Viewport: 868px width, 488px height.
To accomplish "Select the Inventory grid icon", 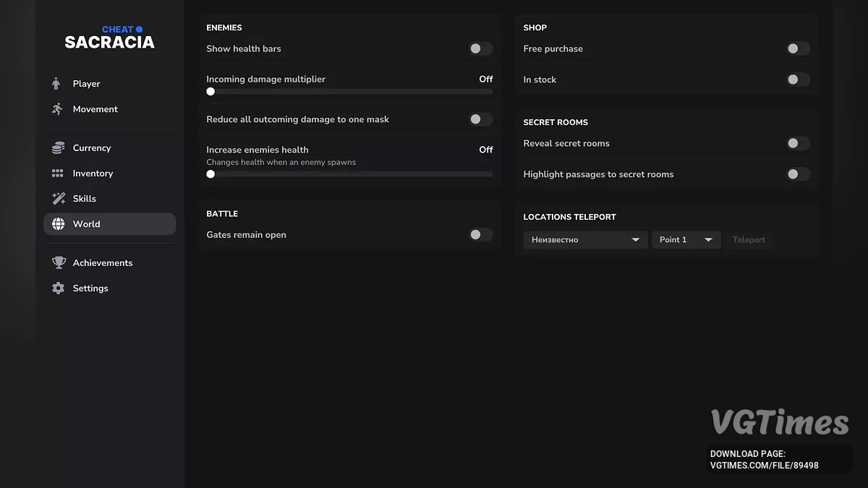I will coord(56,173).
